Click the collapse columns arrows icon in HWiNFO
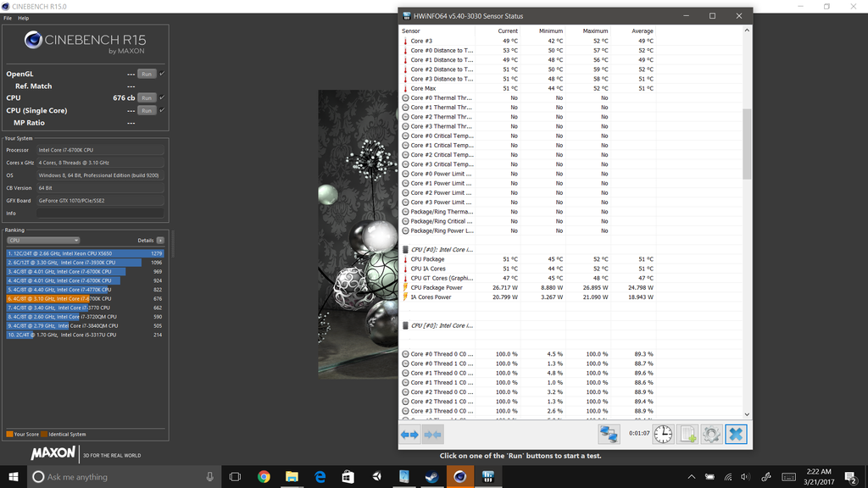Image resolution: width=868 pixels, height=488 pixels. click(x=433, y=435)
